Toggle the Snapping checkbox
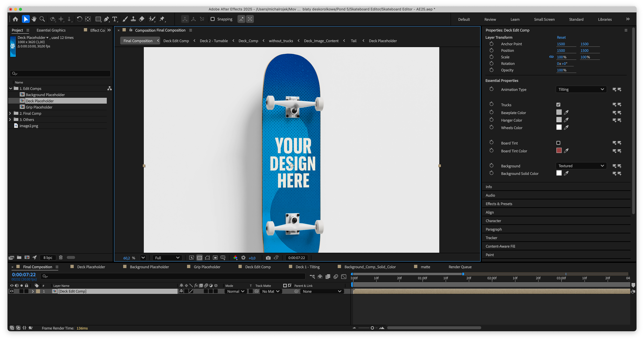Image resolution: width=644 pixels, height=340 pixels. click(x=212, y=19)
